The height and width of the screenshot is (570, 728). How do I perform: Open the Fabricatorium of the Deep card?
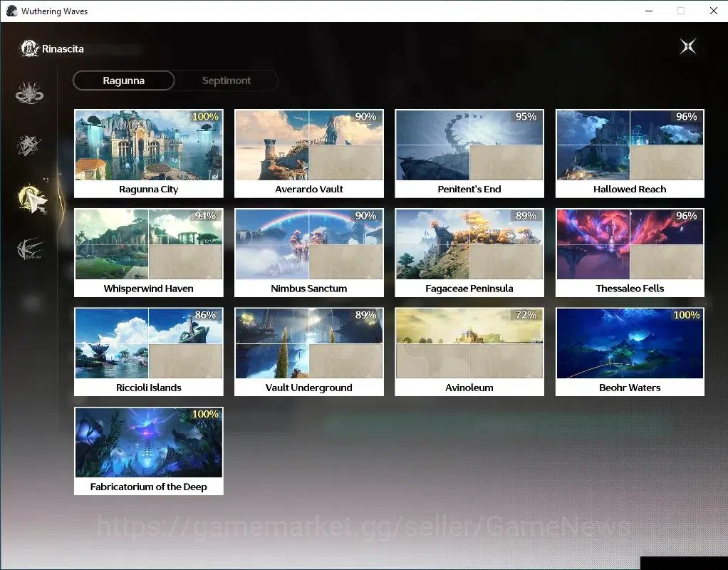coord(149,451)
